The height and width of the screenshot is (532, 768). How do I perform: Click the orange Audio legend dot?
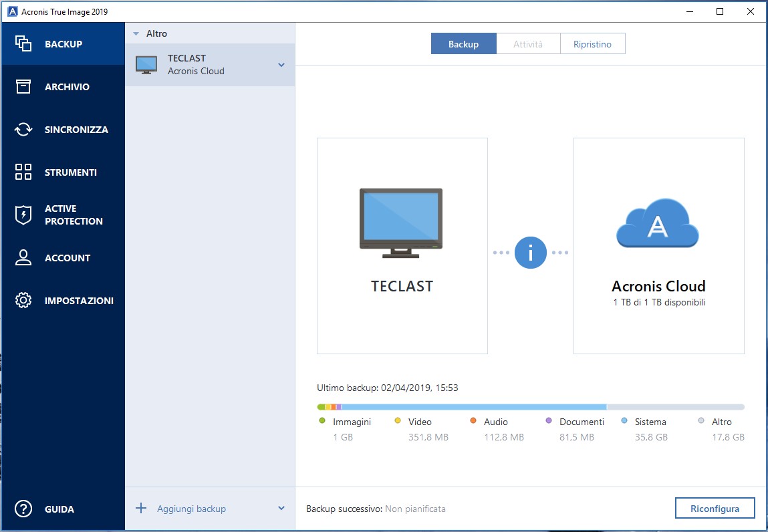coord(473,421)
